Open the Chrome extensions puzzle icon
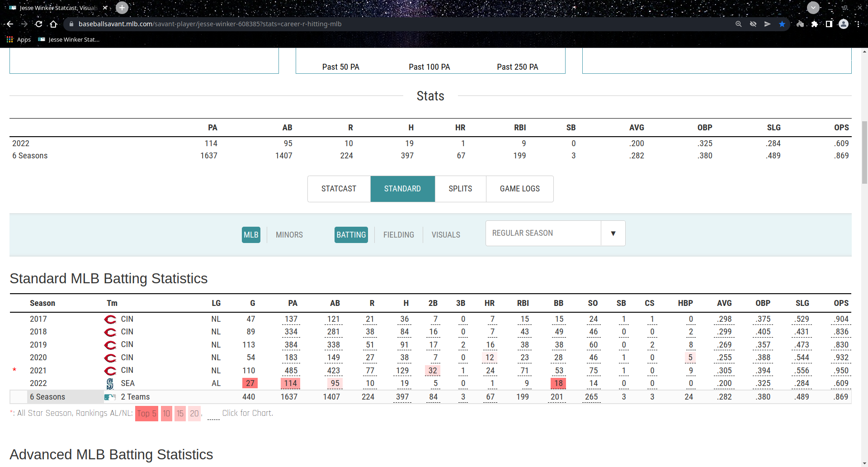Viewport: 868px width, 467px height. point(815,24)
